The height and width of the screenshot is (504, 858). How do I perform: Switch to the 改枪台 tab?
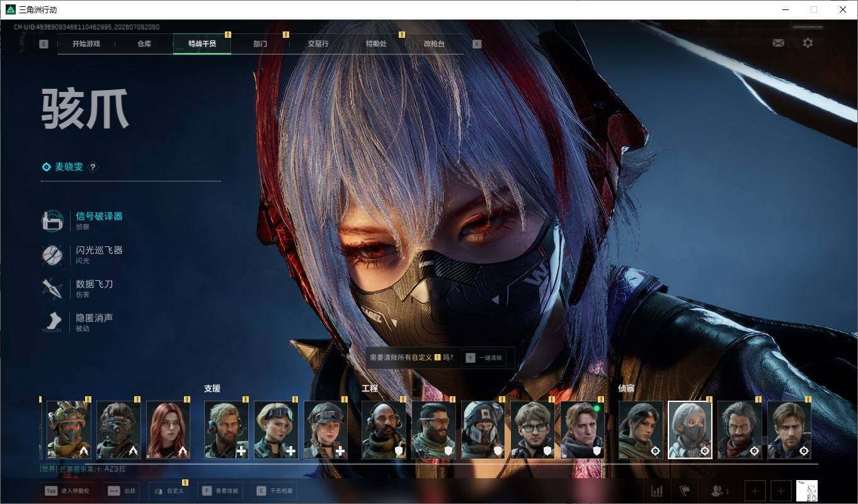click(434, 44)
